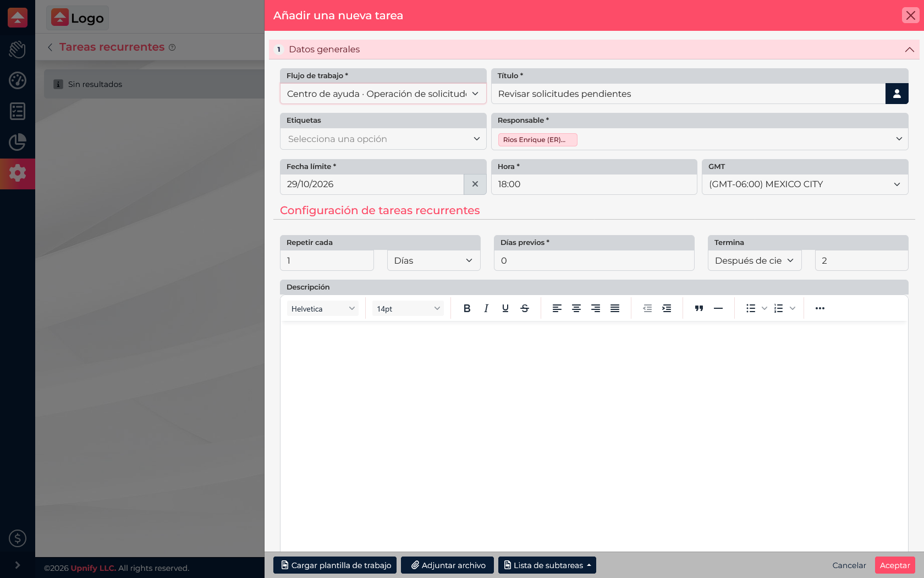Click Aceptar to save task
The image size is (924, 578).
point(895,565)
